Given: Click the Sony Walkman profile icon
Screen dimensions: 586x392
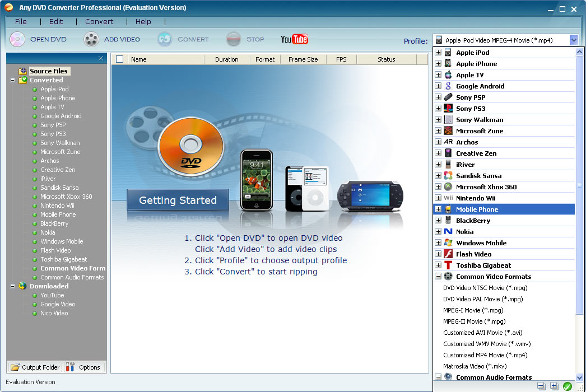Looking at the screenshot, I should point(448,120).
